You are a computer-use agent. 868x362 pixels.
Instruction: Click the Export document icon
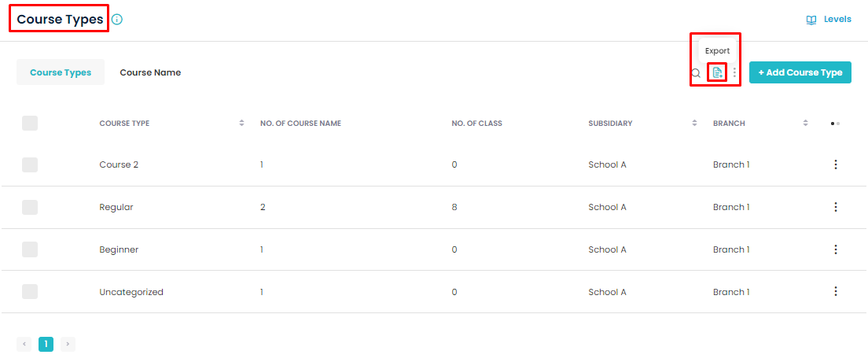point(717,72)
